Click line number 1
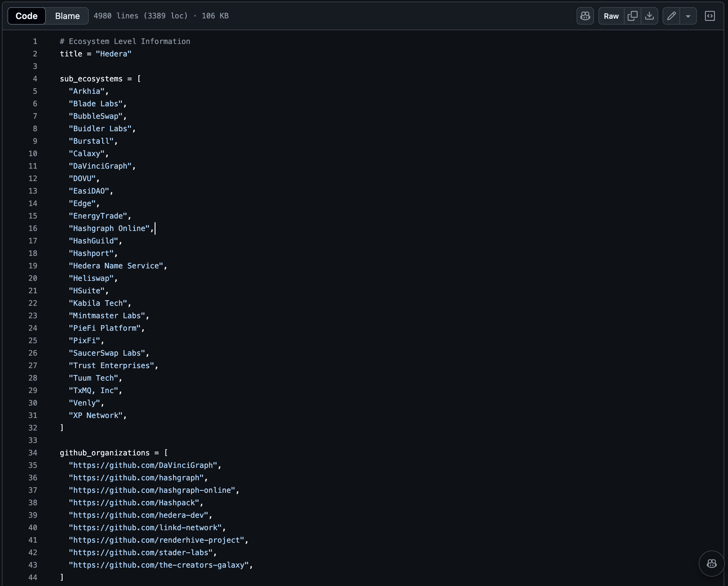 click(x=35, y=41)
